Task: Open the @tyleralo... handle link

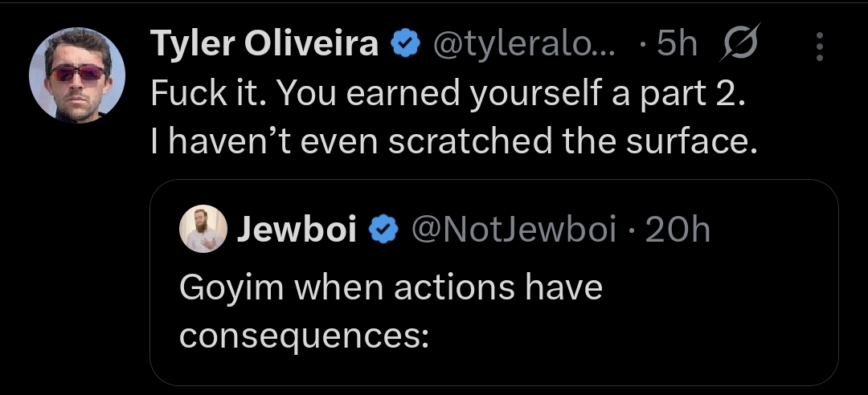Action: click(524, 45)
